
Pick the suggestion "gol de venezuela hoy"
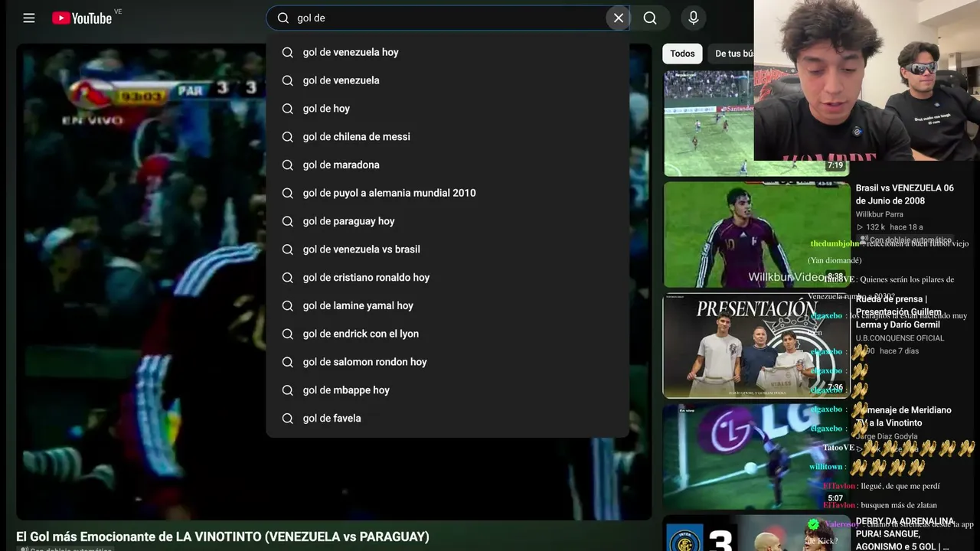click(x=448, y=52)
